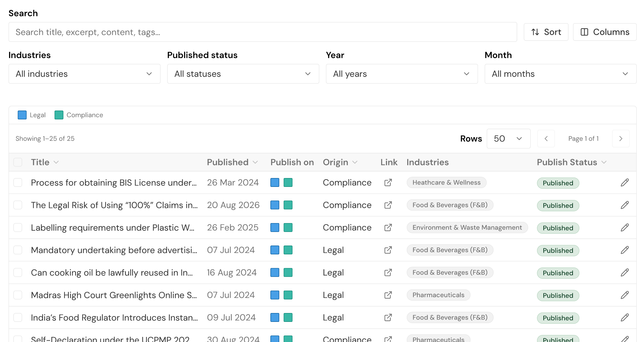The image size is (644, 342).
Task: Click the Legal blue swatch in legend
Action: pos(22,115)
